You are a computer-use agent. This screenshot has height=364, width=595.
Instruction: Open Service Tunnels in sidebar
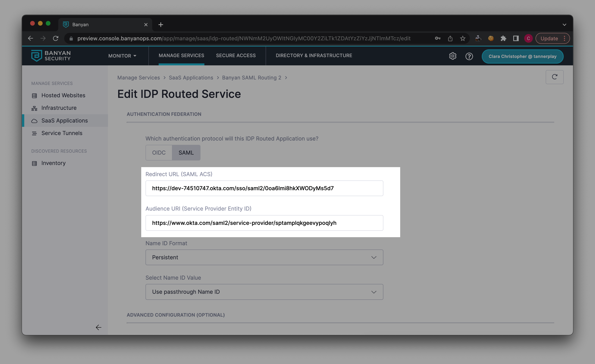pyautogui.click(x=62, y=133)
